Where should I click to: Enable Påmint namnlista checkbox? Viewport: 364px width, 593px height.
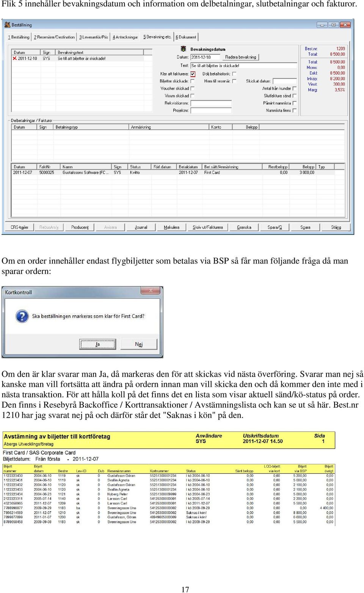click(295, 103)
